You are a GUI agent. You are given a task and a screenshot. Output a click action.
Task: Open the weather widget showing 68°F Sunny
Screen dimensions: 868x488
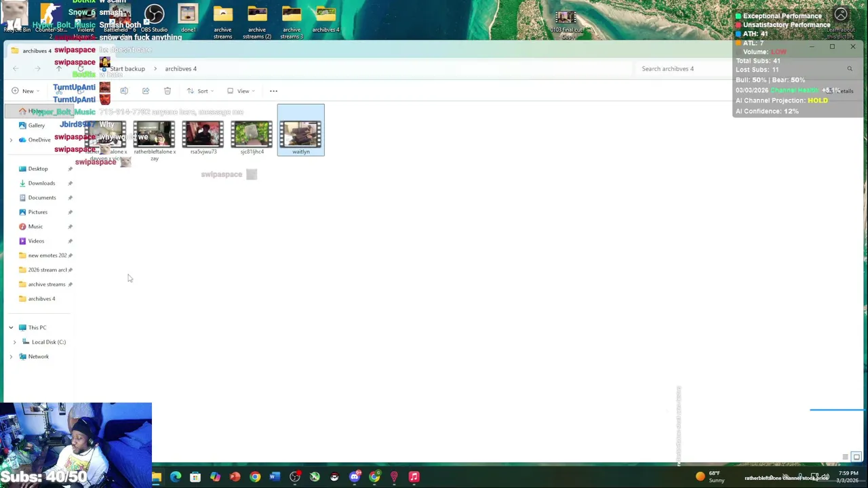[711, 476]
